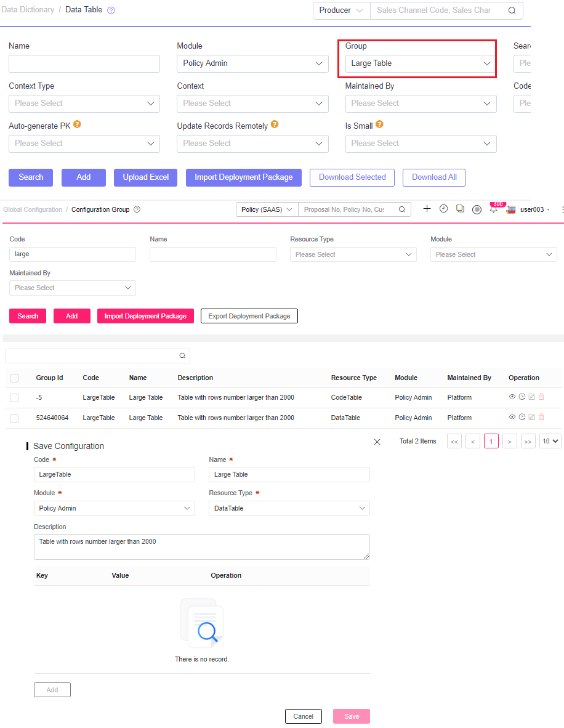564x728 pixels.
Task: Click the Description text area
Action: [x=201, y=546]
